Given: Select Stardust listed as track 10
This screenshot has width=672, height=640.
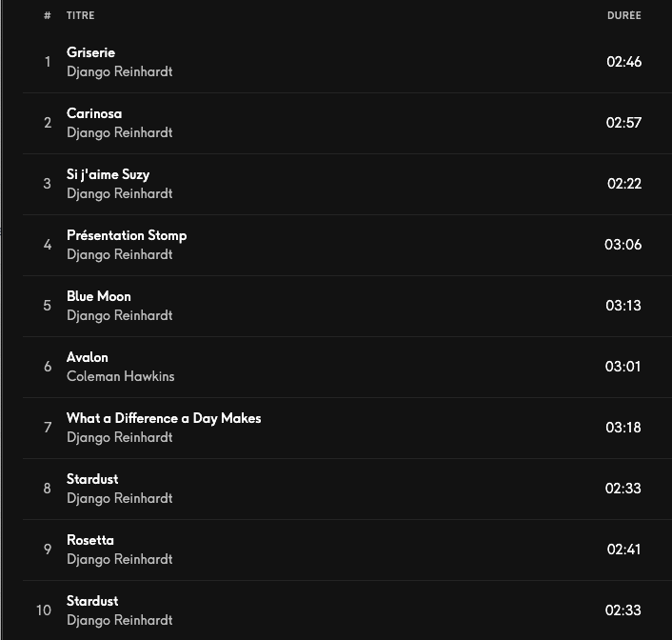Looking at the screenshot, I should point(92,601).
